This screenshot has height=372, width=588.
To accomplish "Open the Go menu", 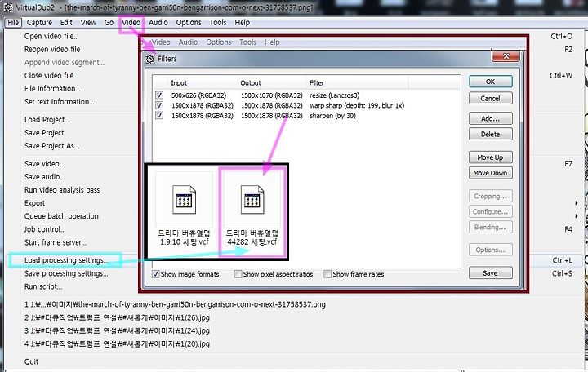I will tap(109, 23).
